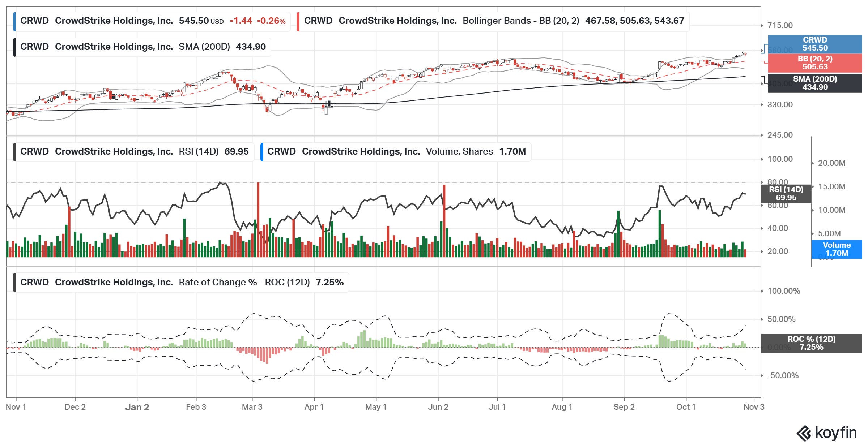Click the Sep 2 date axis label

pos(624,407)
